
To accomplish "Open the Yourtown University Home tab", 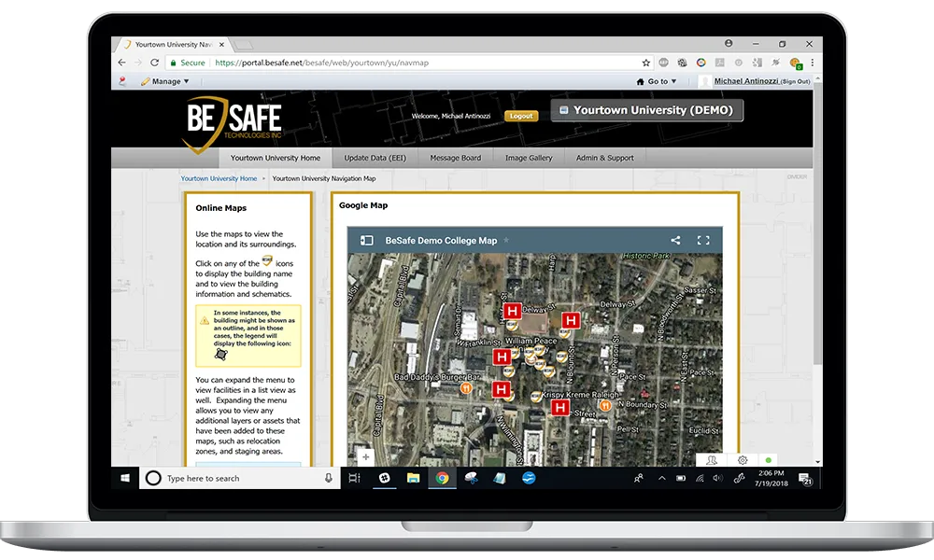I will pyautogui.click(x=276, y=158).
